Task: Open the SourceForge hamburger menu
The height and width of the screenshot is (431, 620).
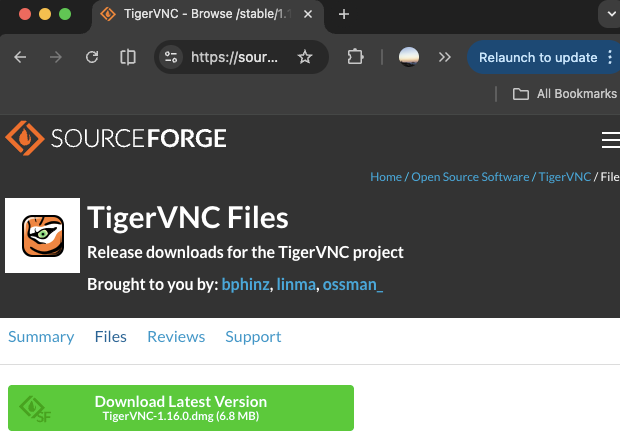Action: pyautogui.click(x=610, y=138)
